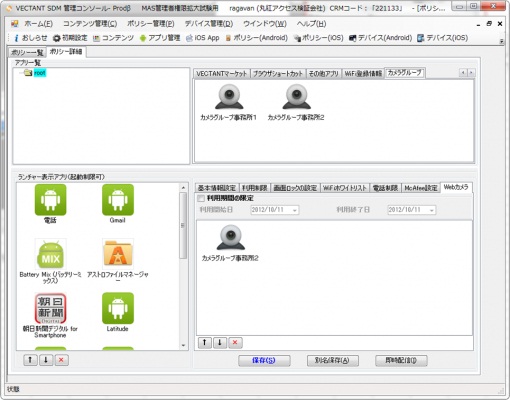The height and width of the screenshot is (400, 510).
Task: Click red X delete button under launcher apps
Action: 61,360
